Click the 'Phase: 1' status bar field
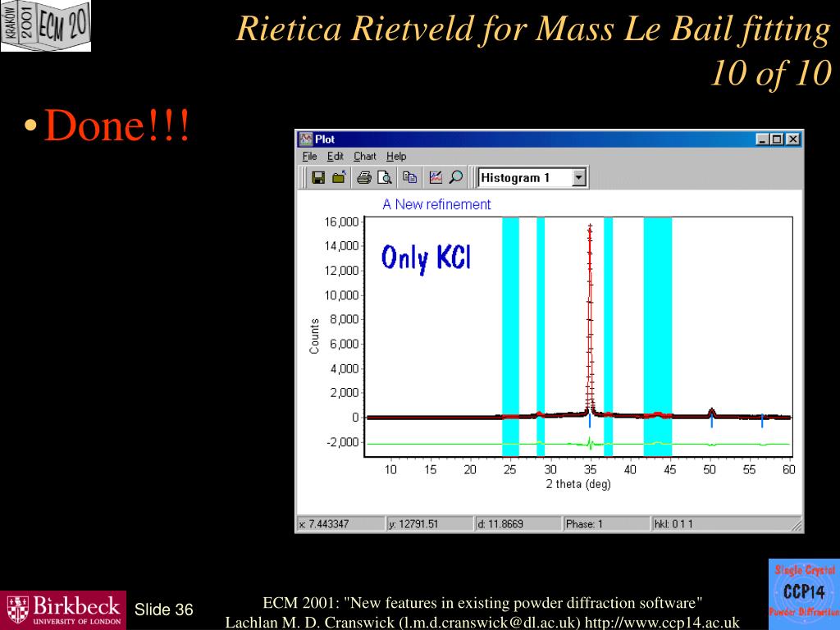The height and width of the screenshot is (630, 840). (606, 524)
